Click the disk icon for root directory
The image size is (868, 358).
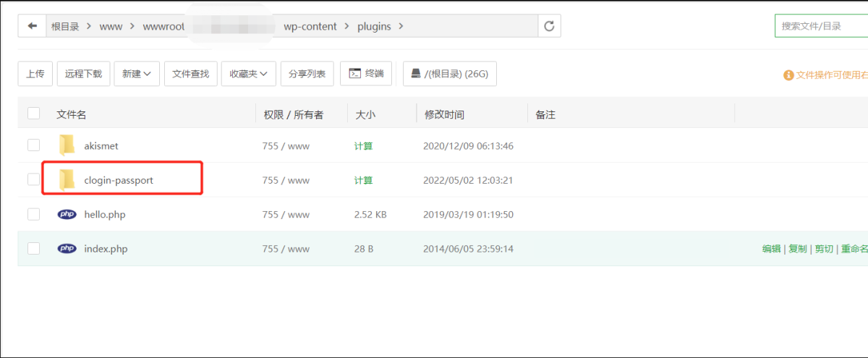tap(415, 73)
